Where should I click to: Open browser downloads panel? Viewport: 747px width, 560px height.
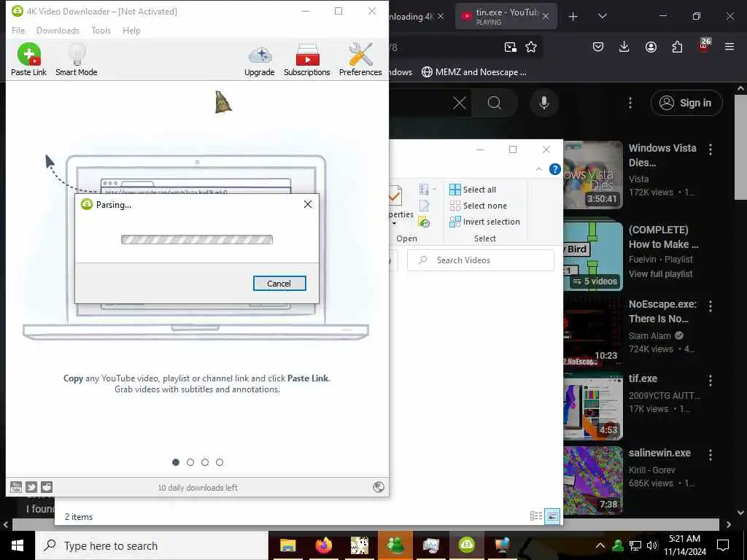(x=624, y=47)
